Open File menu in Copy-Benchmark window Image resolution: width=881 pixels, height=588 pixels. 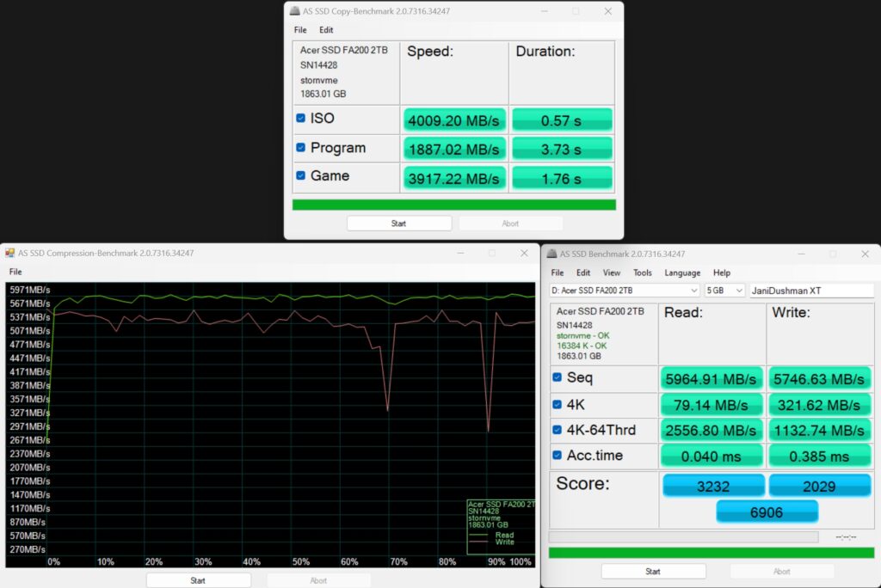[x=300, y=30]
